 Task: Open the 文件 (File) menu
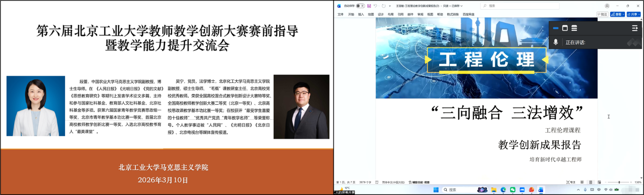[x=340, y=15]
